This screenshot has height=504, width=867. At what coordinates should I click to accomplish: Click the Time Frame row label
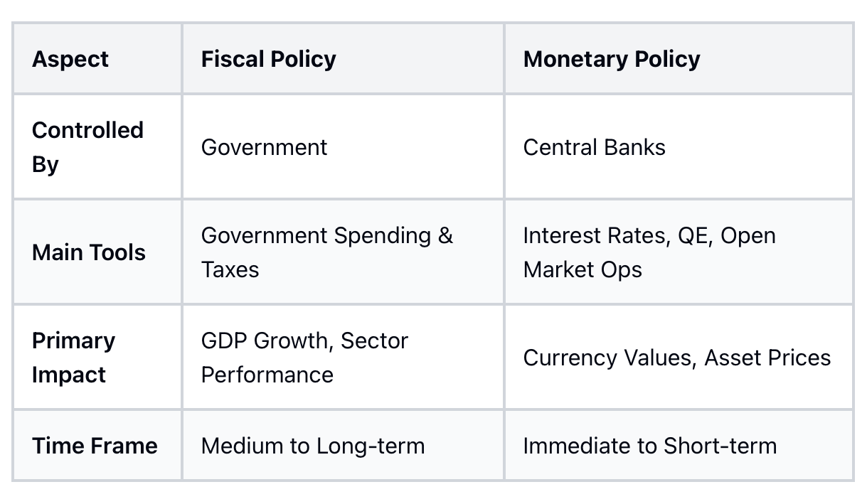pyautogui.click(x=97, y=445)
